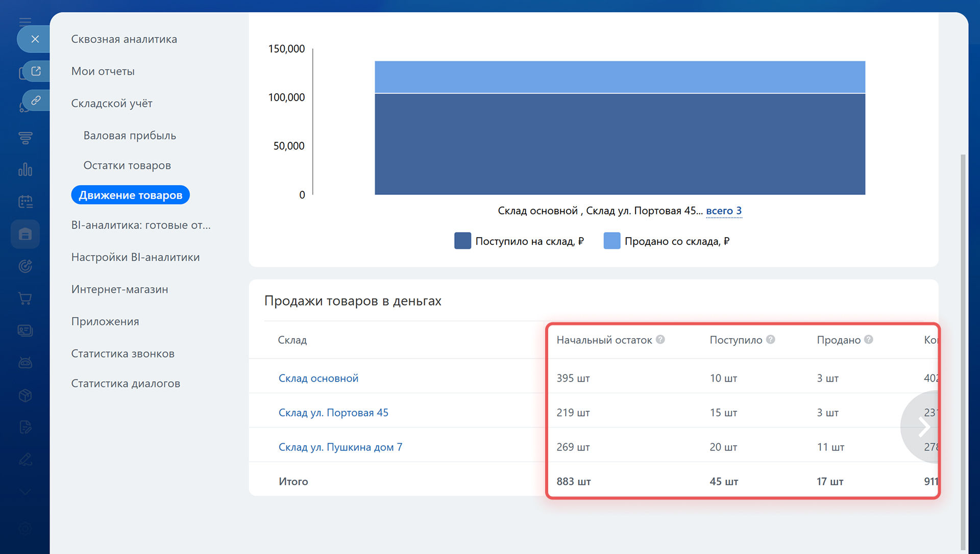Open Складской учёт menu section

(112, 103)
